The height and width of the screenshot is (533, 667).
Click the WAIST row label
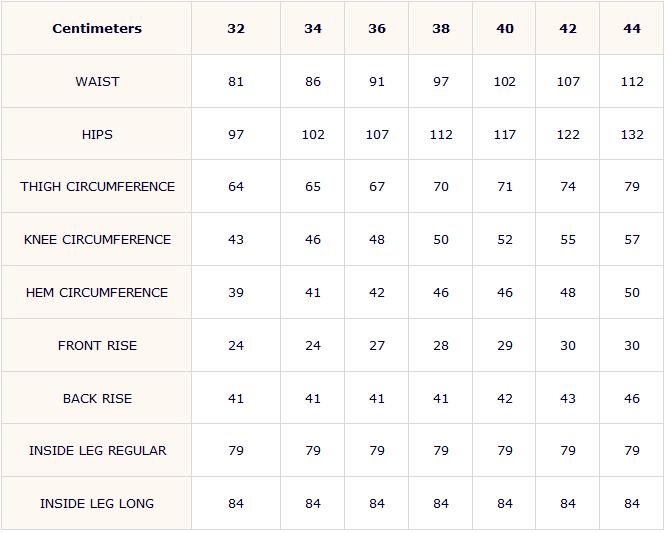tap(97, 81)
